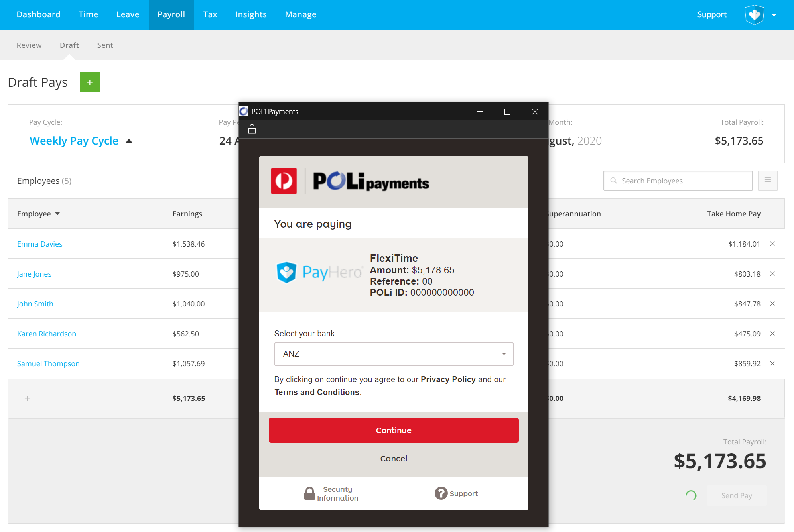This screenshot has width=794, height=532.
Task: Close the POLi Payments window
Action: (535, 112)
